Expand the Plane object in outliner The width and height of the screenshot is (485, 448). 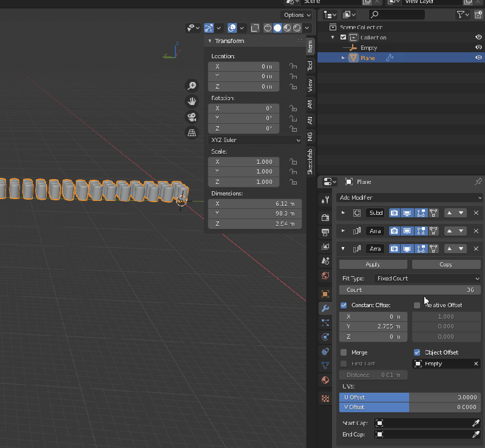(343, 58)
